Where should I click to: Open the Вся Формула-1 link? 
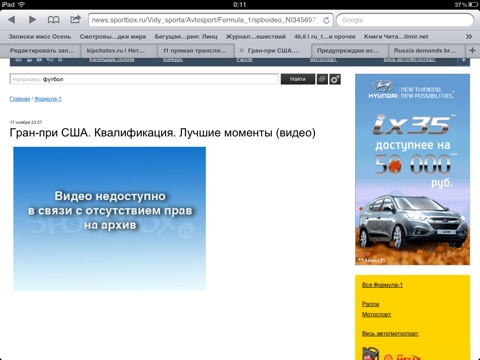pyautogui.click(x=382, y=285)
